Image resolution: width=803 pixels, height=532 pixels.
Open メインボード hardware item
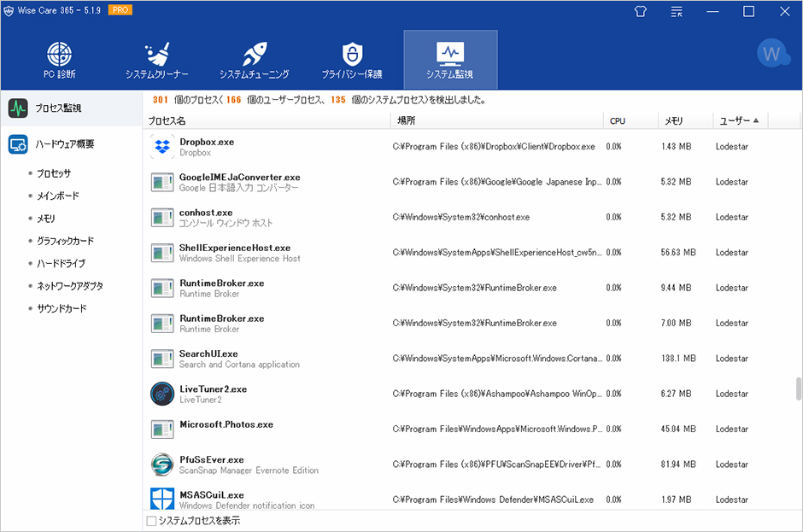point(58,196)
